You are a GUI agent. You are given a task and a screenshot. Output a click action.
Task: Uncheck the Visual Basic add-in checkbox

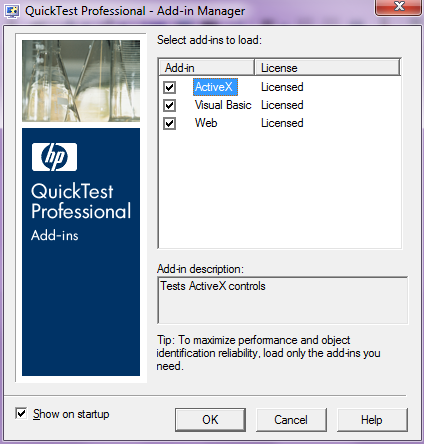tap(169, 106)
